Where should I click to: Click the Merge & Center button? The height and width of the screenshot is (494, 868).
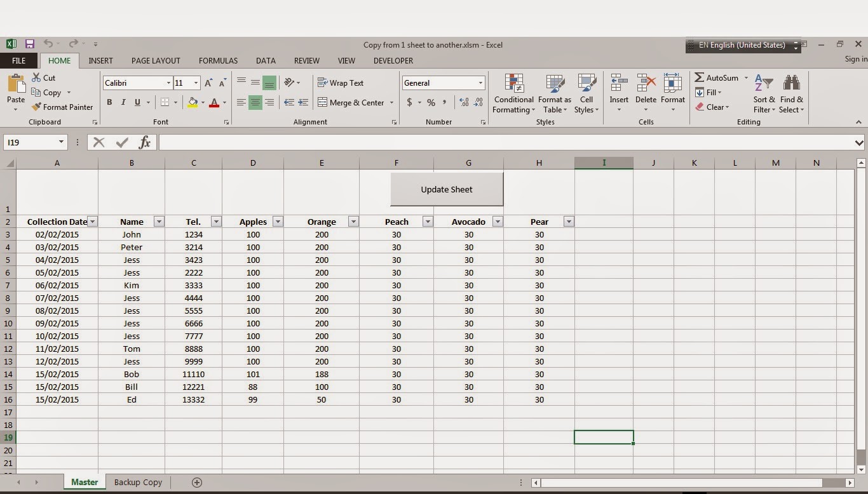pos(351,102)
